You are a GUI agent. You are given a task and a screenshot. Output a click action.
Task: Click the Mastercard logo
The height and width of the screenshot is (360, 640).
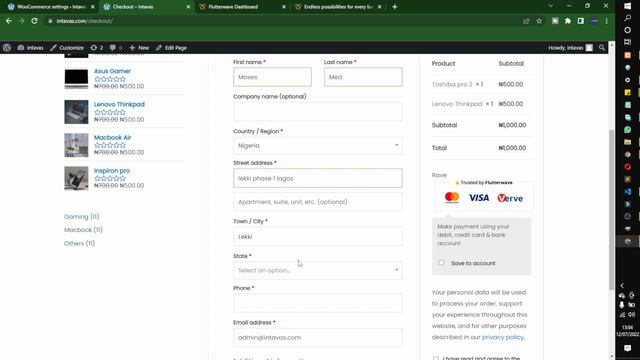[452, 198]
